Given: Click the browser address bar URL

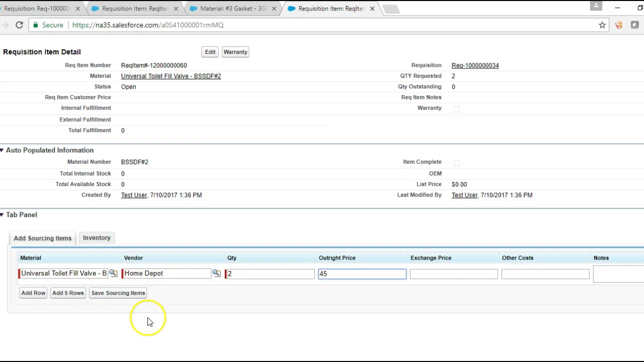Looking at the screenshot, I should coord(148,25).
